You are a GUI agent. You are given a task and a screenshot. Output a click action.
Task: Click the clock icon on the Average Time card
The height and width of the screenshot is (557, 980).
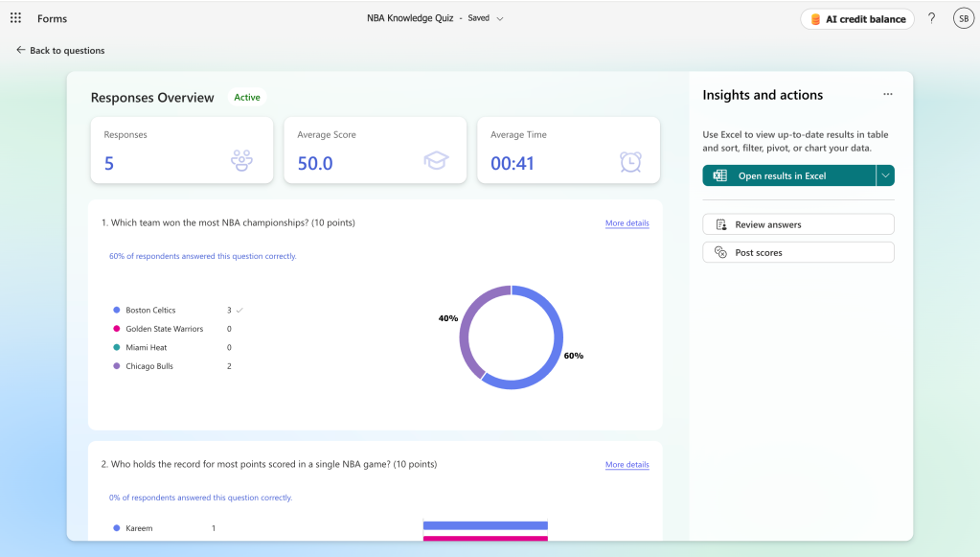[630, 162]
